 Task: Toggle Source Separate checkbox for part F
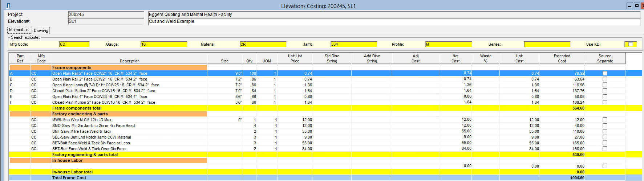pyautogui.click(x=605, y=102)
